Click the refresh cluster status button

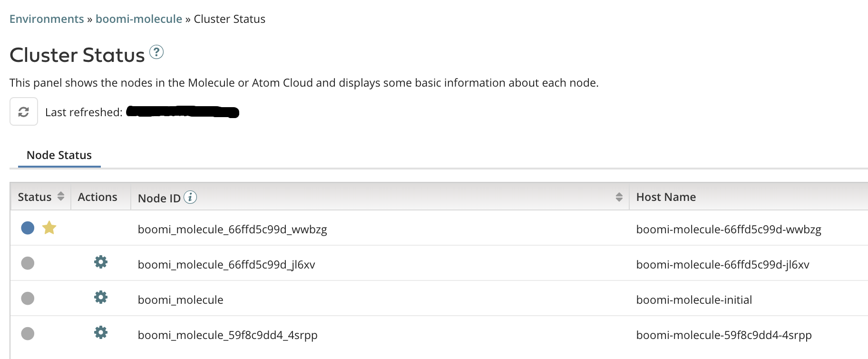pos(24,111)
